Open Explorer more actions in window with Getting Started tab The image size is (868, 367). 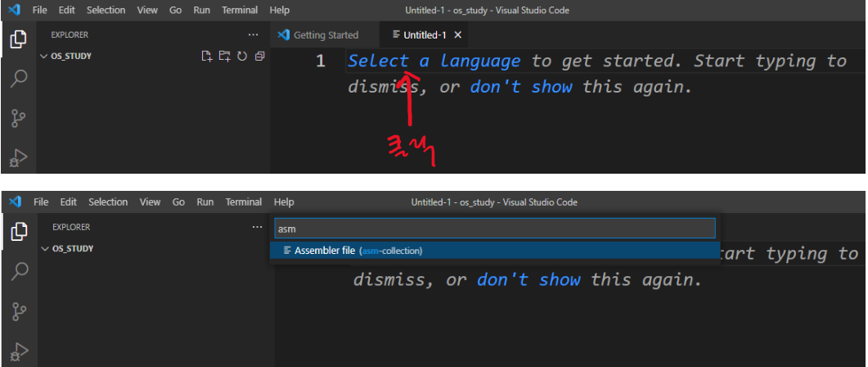253,35
